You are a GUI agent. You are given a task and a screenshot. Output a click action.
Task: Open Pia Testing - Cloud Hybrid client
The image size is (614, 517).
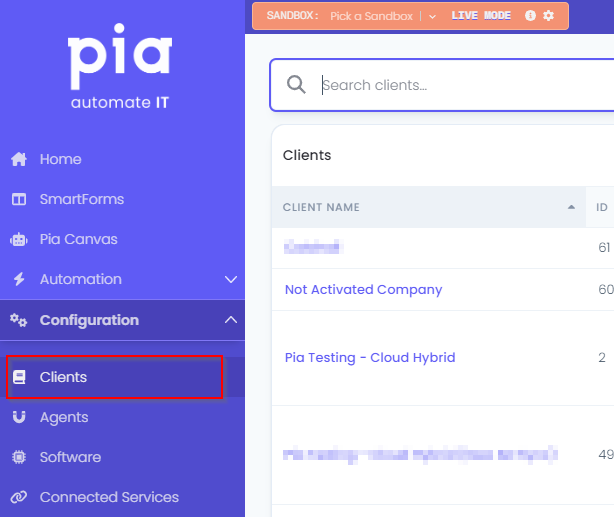(370, 358)
